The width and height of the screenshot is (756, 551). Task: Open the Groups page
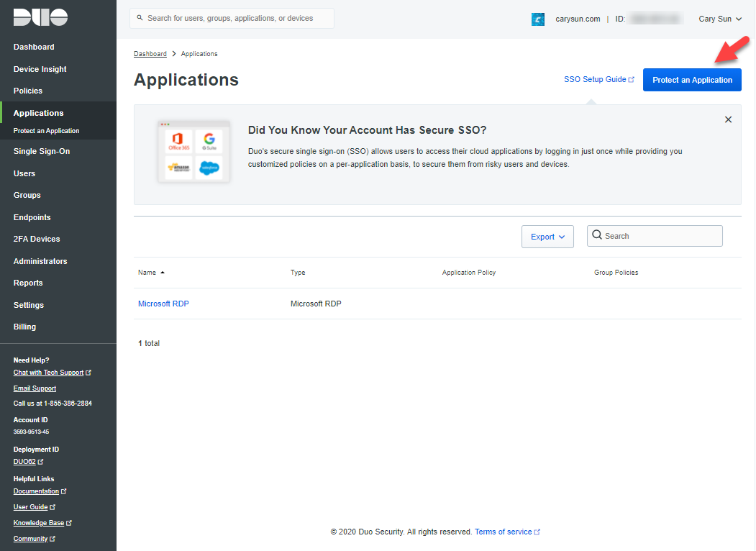coord(27,195)
